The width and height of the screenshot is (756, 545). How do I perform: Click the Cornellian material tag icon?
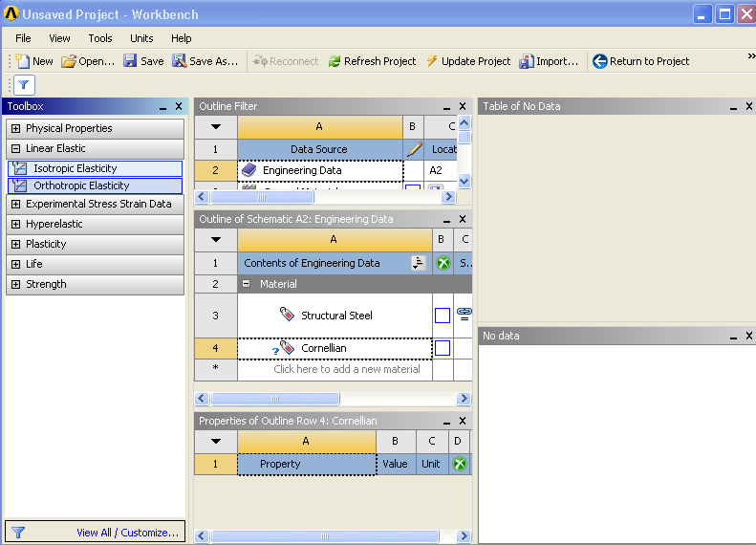tap(288, 348)
